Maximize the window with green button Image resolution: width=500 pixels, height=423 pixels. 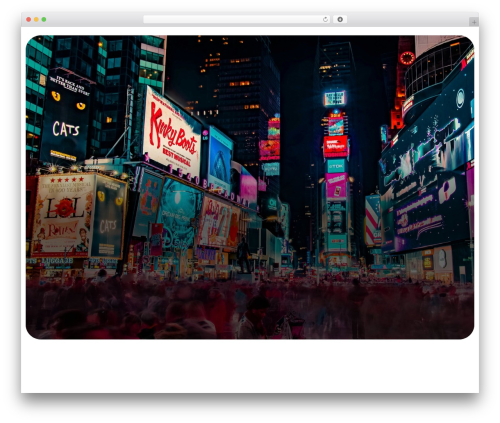pos(44,19)
